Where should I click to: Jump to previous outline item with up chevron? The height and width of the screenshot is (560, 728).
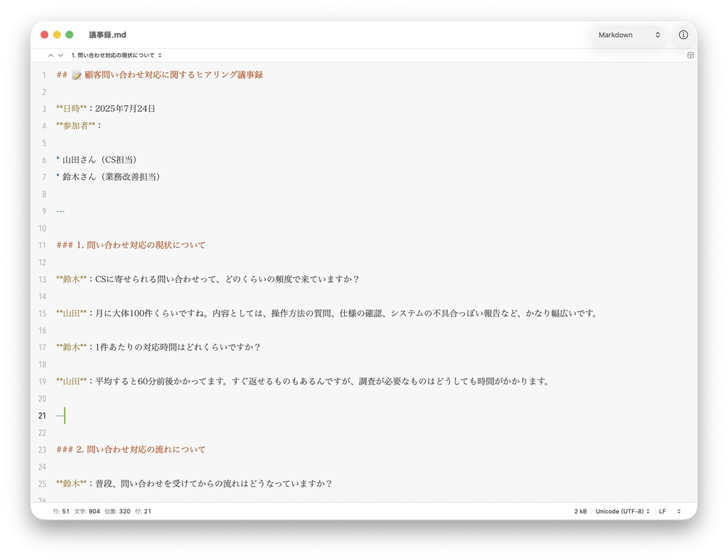click(x=50, y=55)
